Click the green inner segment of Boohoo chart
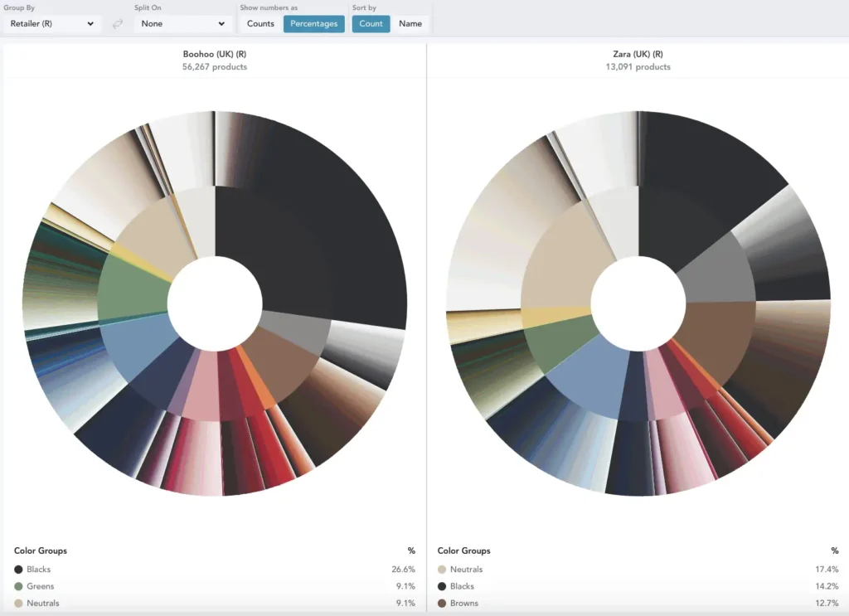 click(x=133, y=290)
